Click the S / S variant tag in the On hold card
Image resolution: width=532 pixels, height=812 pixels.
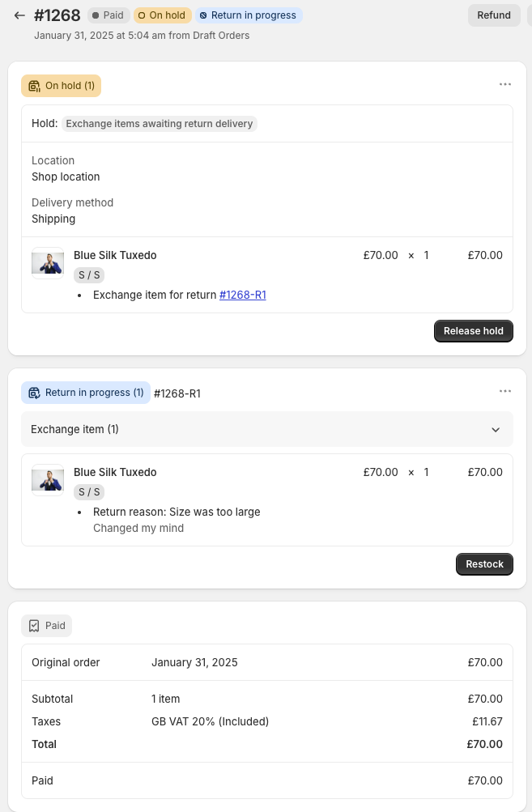pyautogui.click(x=89, y=275)
